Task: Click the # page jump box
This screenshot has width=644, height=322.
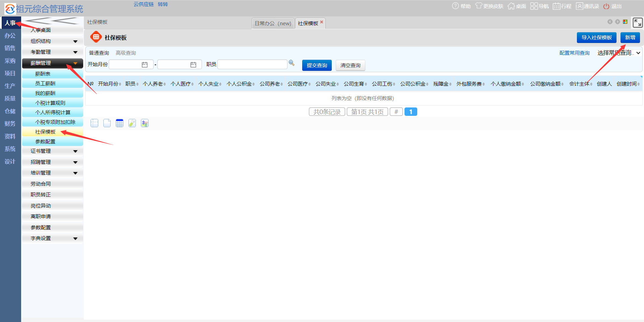Action: click(x=396, y=112)
